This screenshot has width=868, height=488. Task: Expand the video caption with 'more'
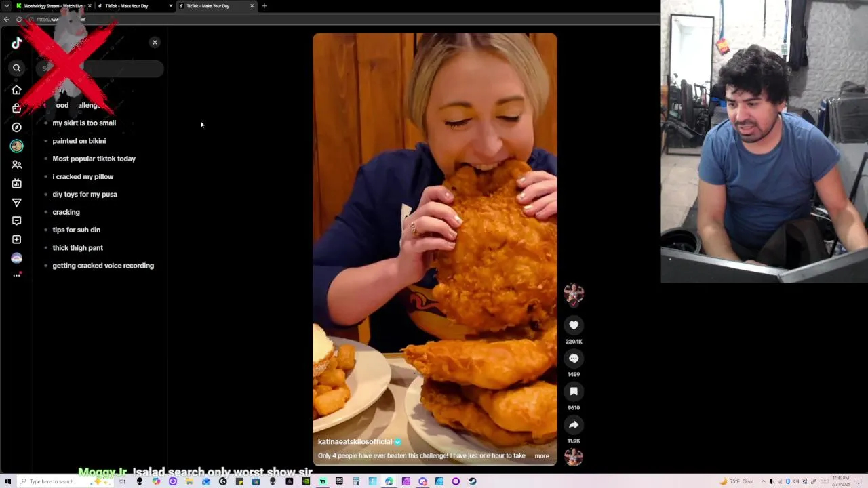pyautogui.click(x=542, y=456)
